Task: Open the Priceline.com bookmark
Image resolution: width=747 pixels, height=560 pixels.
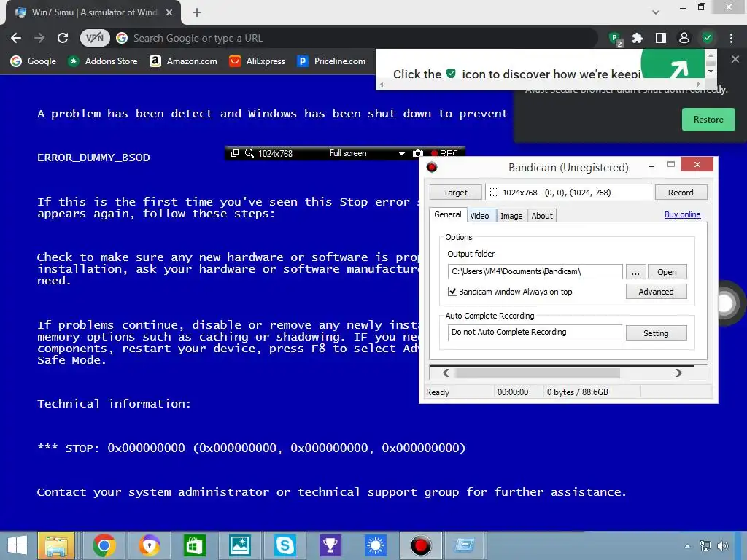Action: point(332,61)
